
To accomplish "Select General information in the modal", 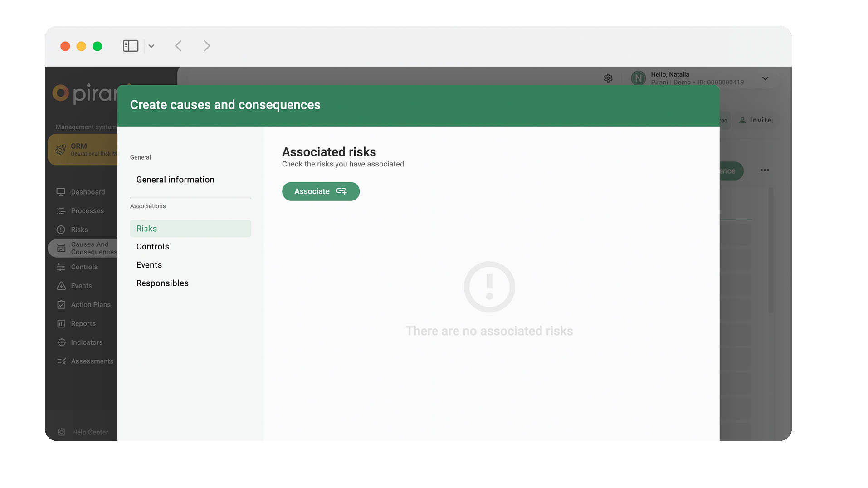I will (175, 179).
